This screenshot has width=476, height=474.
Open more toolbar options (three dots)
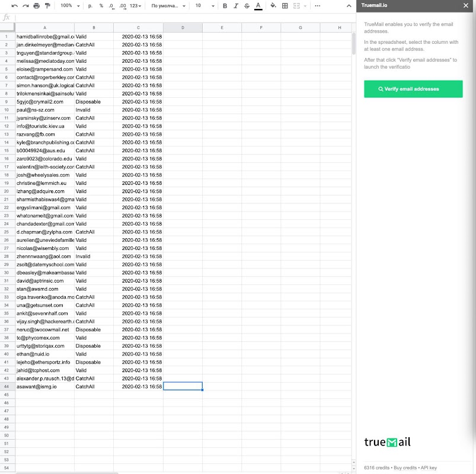click(318, 6)
